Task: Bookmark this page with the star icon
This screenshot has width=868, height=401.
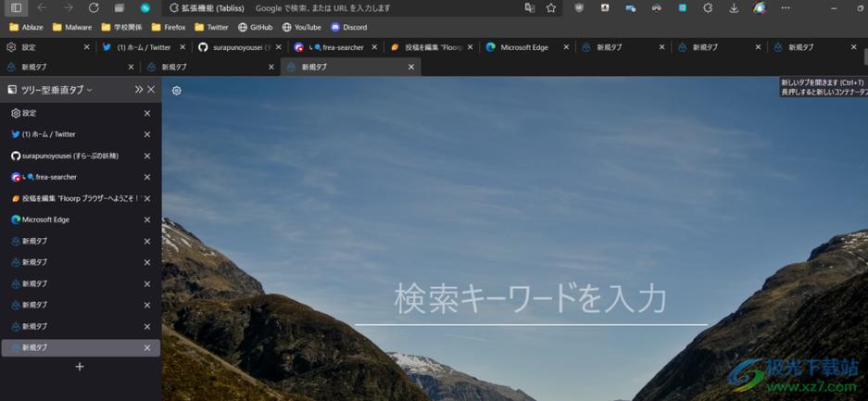Action: click(x=551, y=7)
